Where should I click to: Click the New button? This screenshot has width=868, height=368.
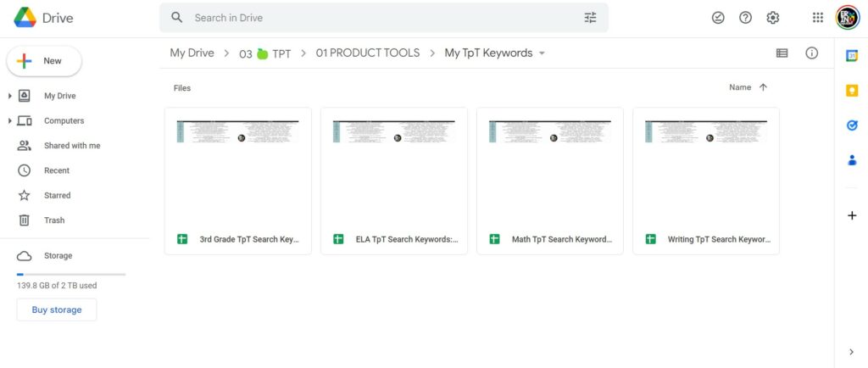pyautogui.click(x=44, y=61)
